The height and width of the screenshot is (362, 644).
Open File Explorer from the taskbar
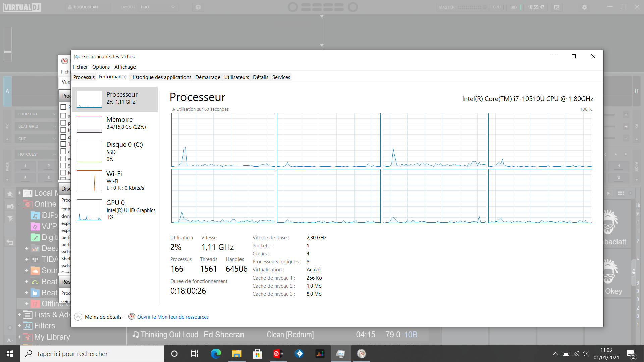[x=236, y=354]
